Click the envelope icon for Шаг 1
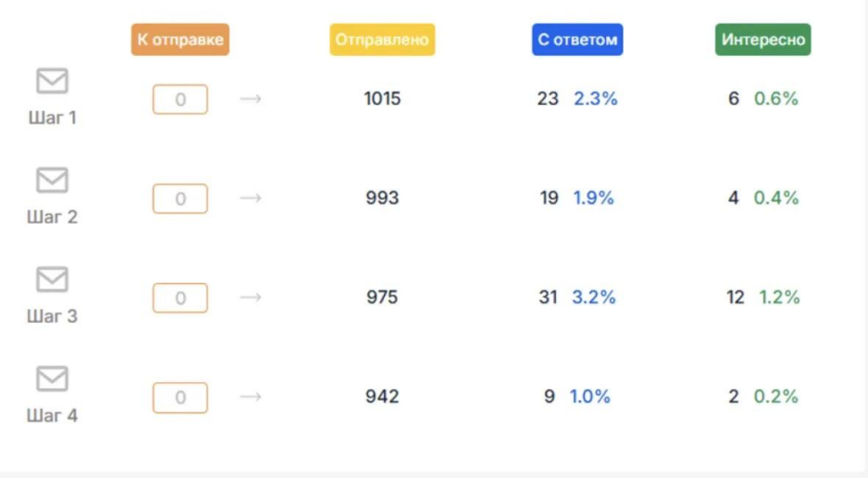This screenshot has height=478, width=868. [x=52, y=81]
